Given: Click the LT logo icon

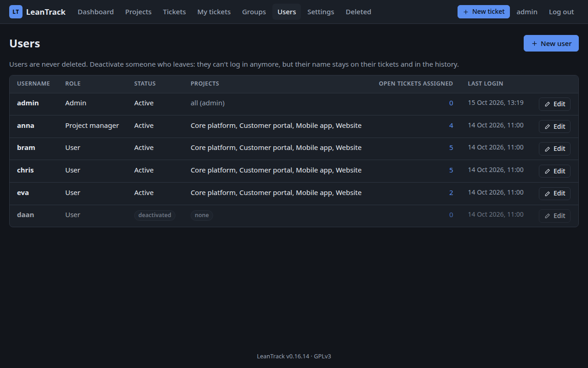Looking at the screenshot, I should coord(16,12).
